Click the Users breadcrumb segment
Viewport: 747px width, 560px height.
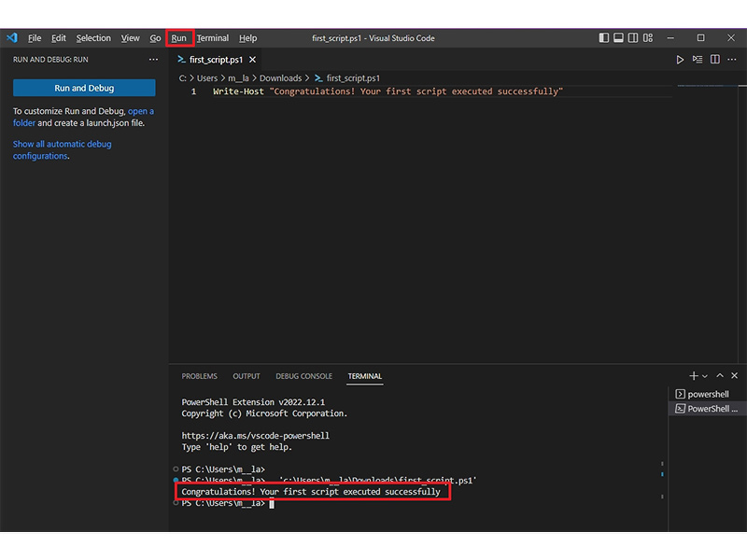[x=206, y=78]
